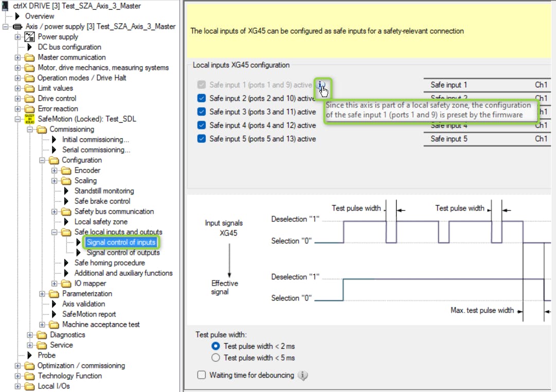Click the Master communication folder icon

pyautogui.click(x=29, y=58)
